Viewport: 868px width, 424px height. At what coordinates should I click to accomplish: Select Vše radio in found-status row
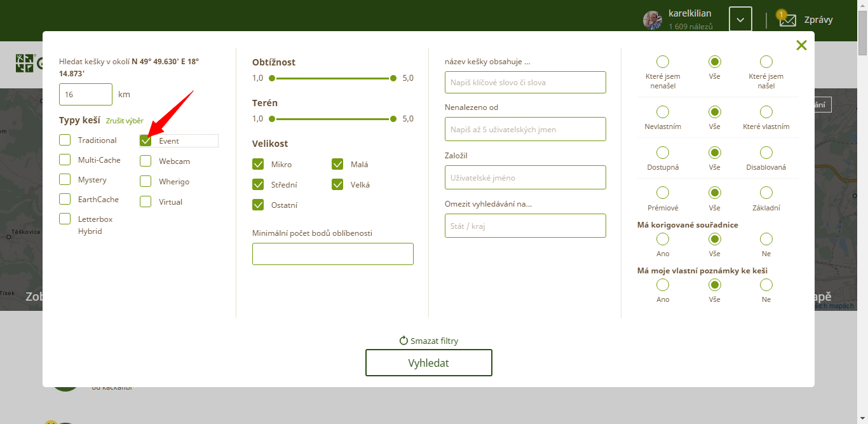(x=715, y=62)
